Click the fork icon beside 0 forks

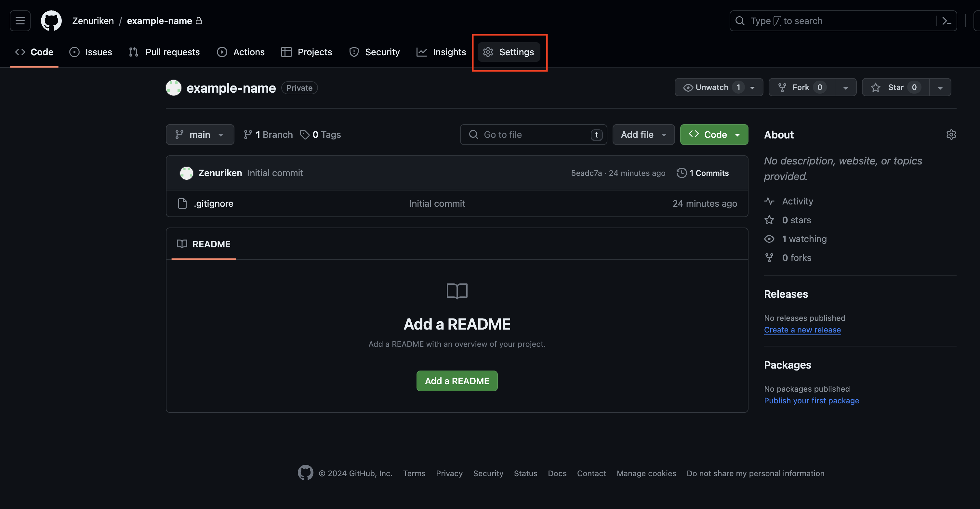coord(769,258)
